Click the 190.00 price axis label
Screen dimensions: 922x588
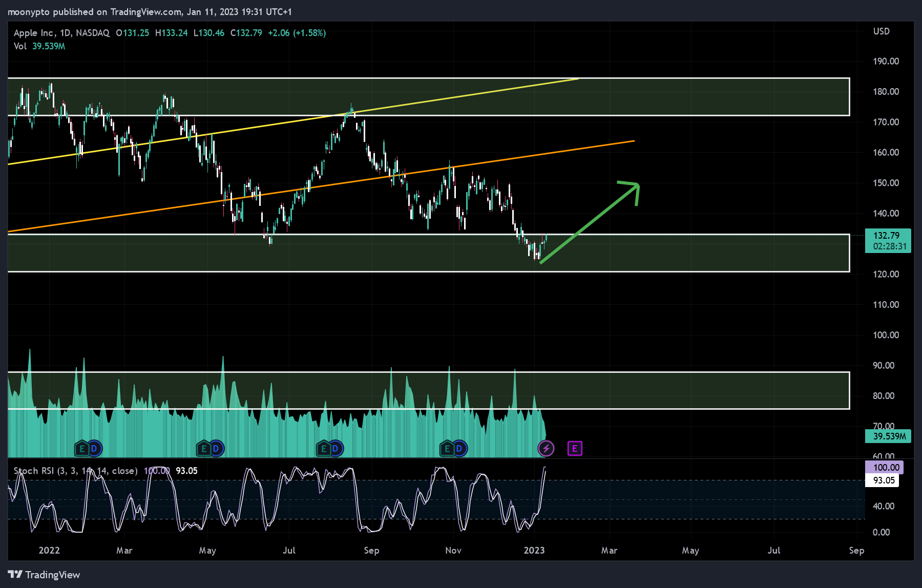[x=886, y=61]
